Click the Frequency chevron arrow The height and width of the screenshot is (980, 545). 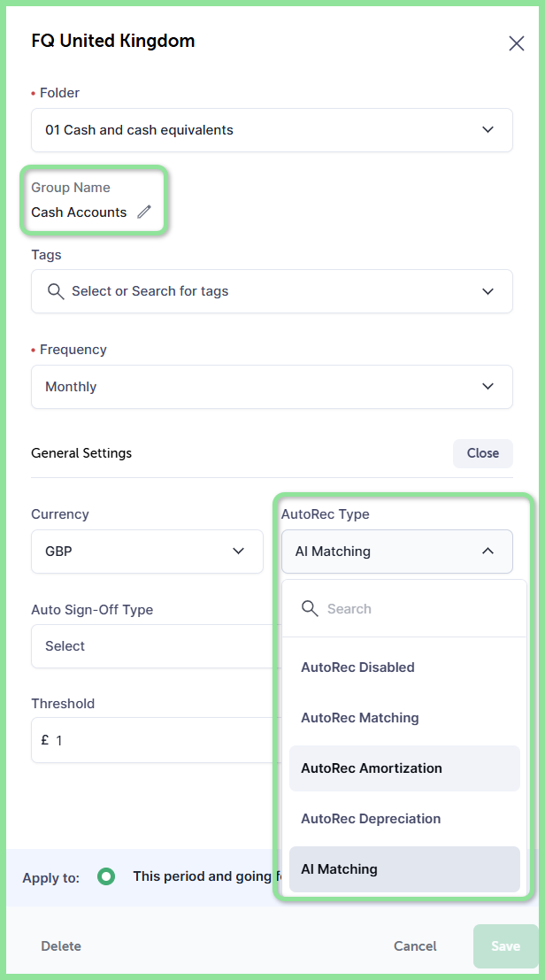(488, 387)
